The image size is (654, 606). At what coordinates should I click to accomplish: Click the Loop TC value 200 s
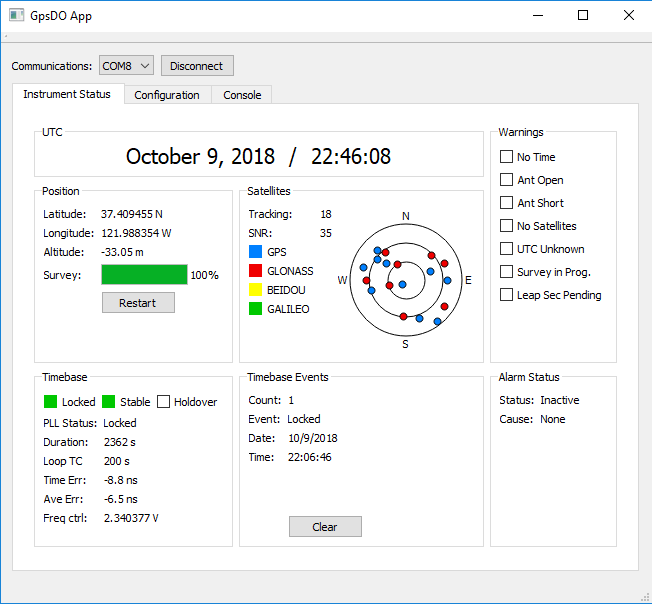[117, 461]
